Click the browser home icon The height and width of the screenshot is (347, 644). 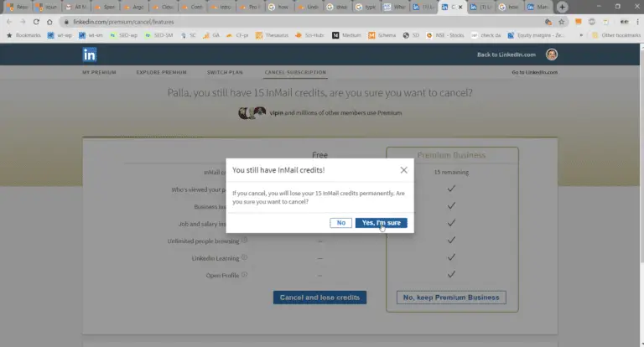click(49, 22)
